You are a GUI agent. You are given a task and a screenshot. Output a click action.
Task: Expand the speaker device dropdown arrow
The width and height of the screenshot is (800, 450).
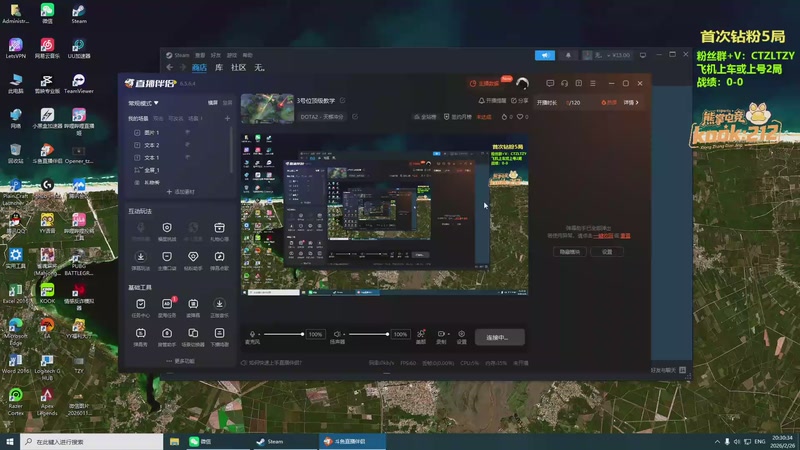click(x=345, y=334)
